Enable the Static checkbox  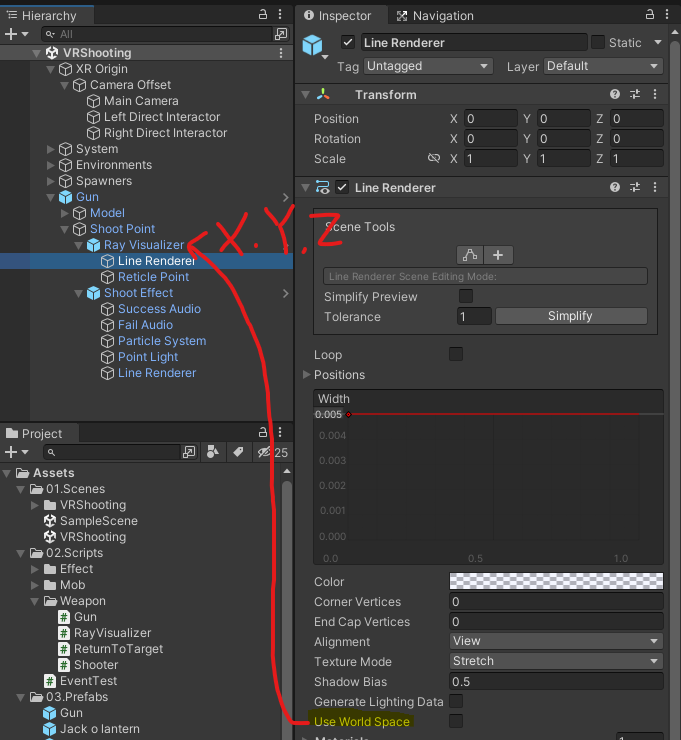[x=598, y=42]
